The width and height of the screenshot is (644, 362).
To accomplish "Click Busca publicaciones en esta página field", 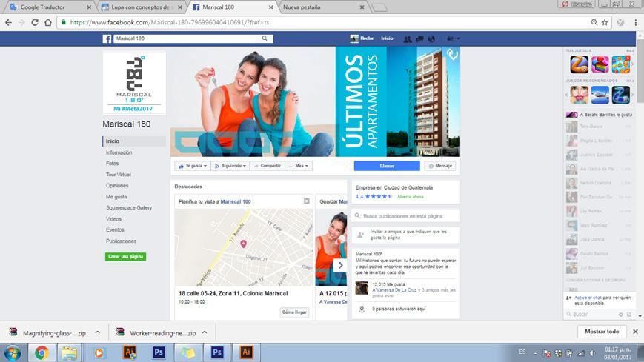I will [406, 216].
